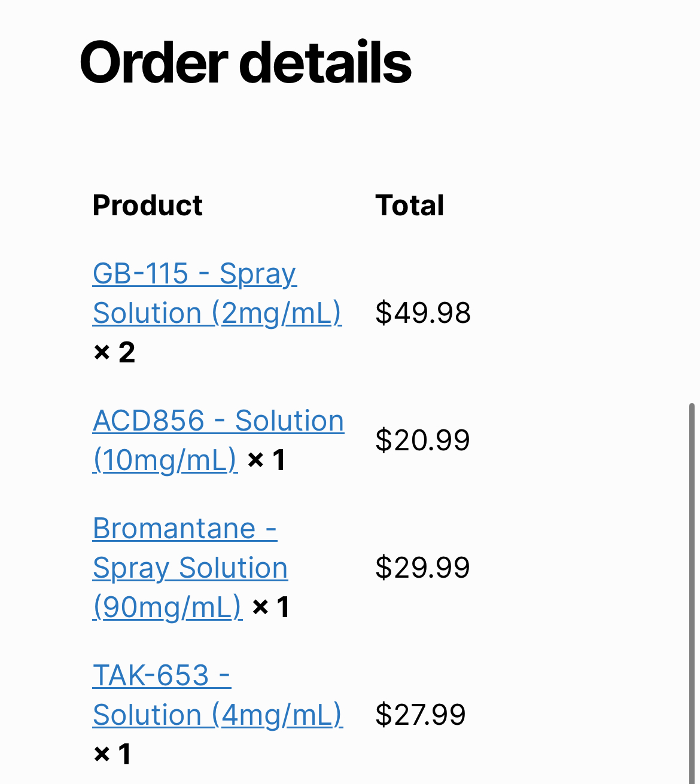Click the $20.99 total price
700x784 pixels.
point(422,440)
